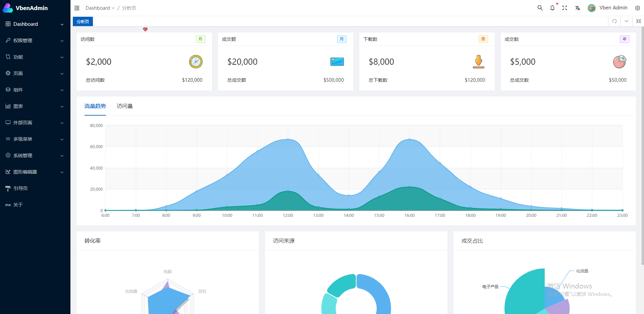Viewport: 644px width, 314px height.
Task: Click the 年 tag on 成交数 card
Action: (625, 39)
